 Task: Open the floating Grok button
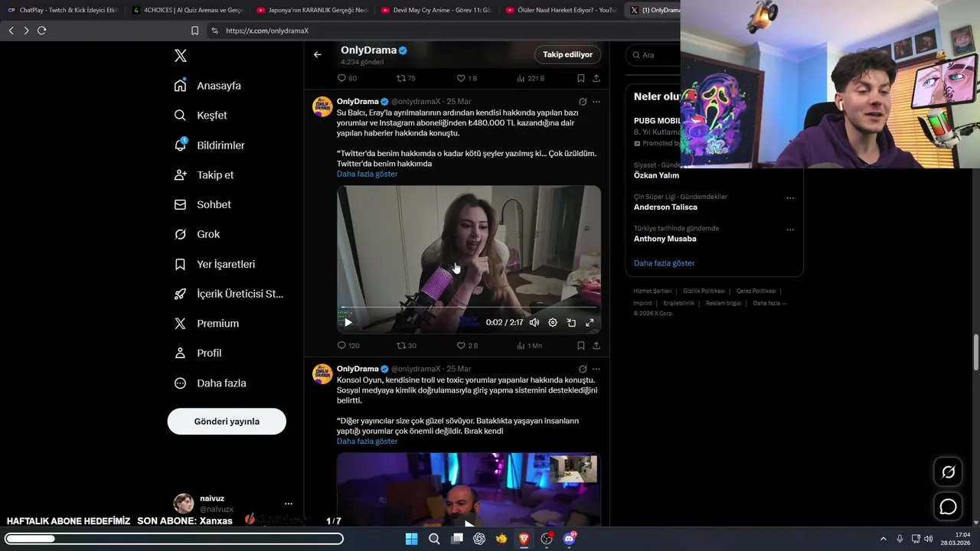click(948, 472)
